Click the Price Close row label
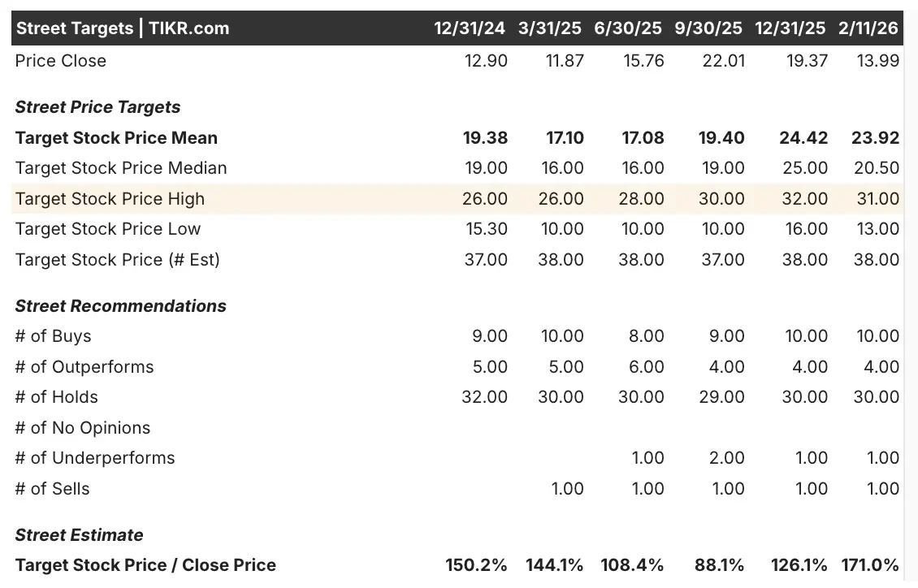 coord(61,61)
